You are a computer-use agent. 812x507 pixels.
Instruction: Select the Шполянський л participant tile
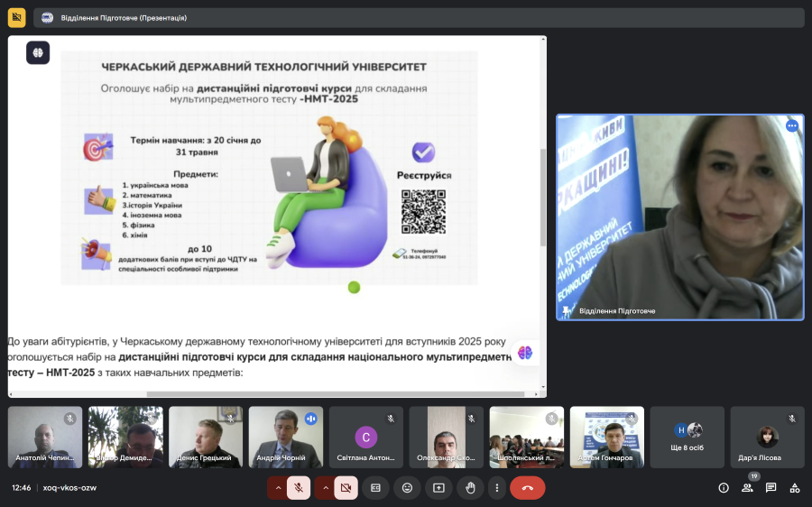(x=527, y=438)
